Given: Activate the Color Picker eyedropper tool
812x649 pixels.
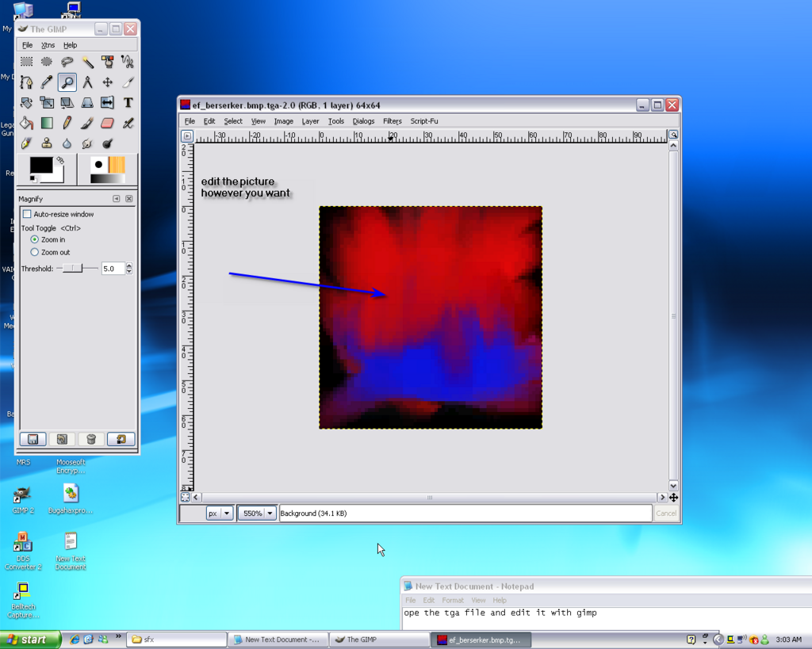Looking at the screenshot, I should tap(47, 82).
